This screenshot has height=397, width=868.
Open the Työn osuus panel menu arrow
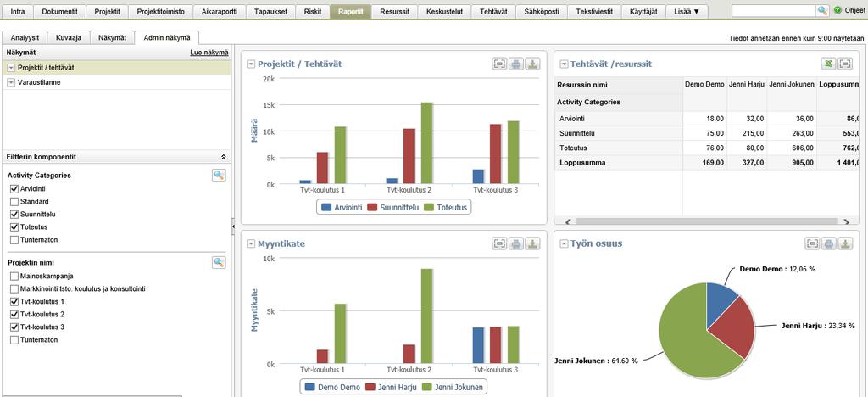(x=564, y=243)
